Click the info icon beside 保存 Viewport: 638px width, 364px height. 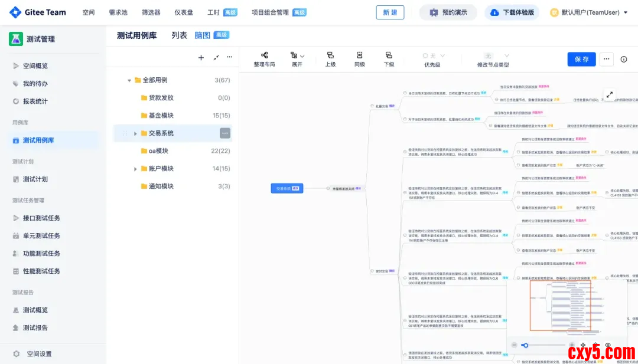coord(624,59)
